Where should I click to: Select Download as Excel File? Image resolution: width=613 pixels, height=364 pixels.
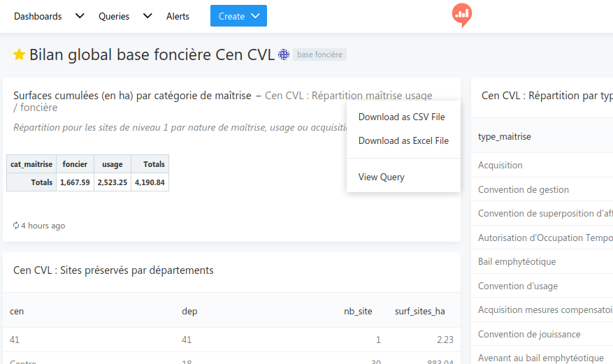(403, 140)
